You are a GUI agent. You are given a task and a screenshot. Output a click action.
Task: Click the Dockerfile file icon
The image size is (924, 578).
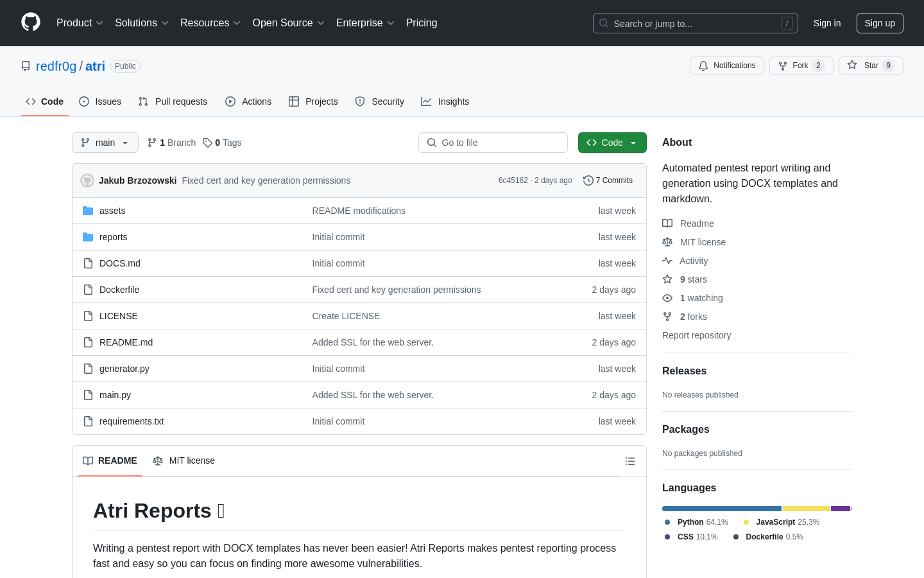(88, 290)
